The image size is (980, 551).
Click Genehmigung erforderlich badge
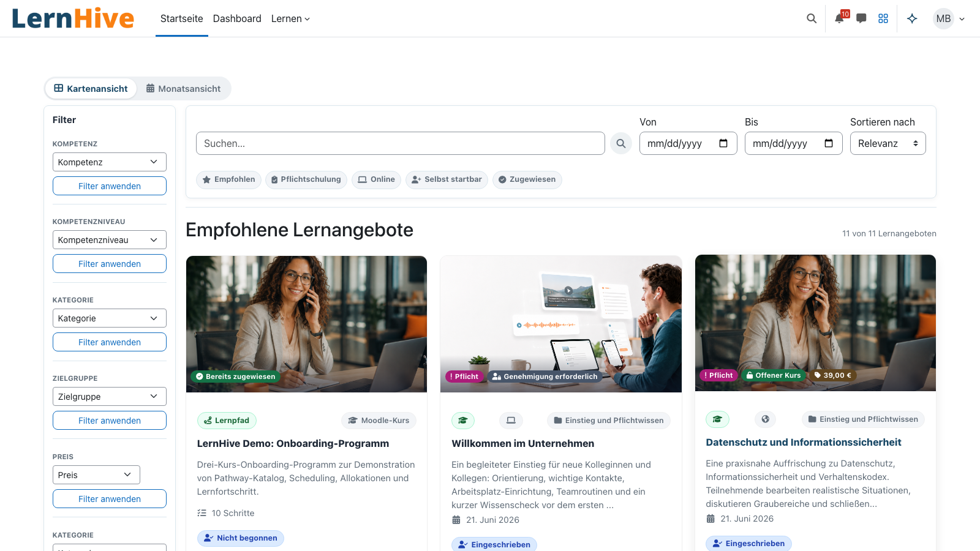tap(545, 377)
